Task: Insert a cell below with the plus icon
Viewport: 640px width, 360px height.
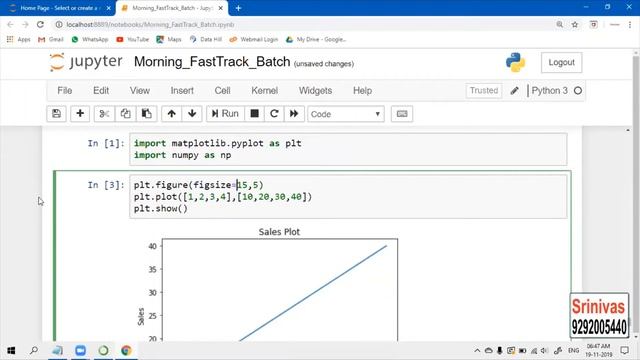Action: click(80, 114)
